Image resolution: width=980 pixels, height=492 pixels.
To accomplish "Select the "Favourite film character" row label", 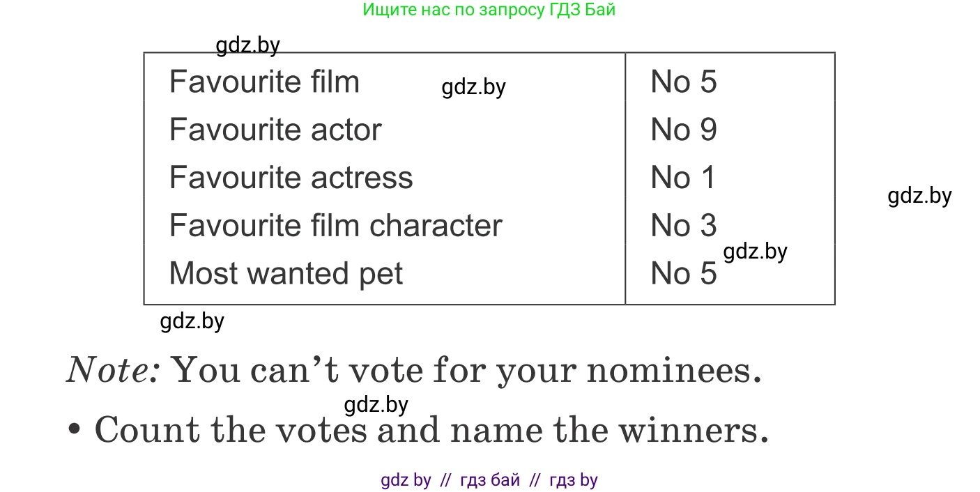I will point(335,226).
